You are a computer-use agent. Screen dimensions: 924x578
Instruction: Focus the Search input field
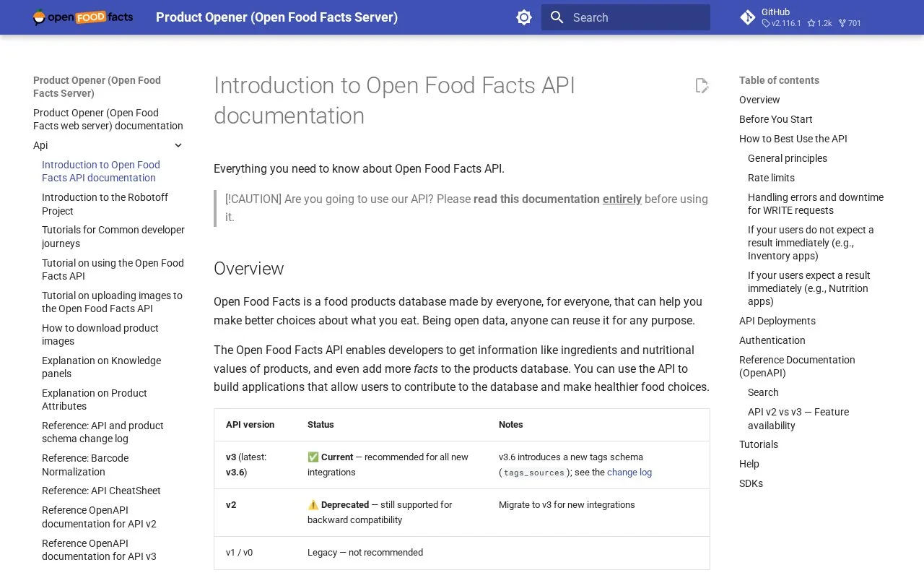coord(626,17)
